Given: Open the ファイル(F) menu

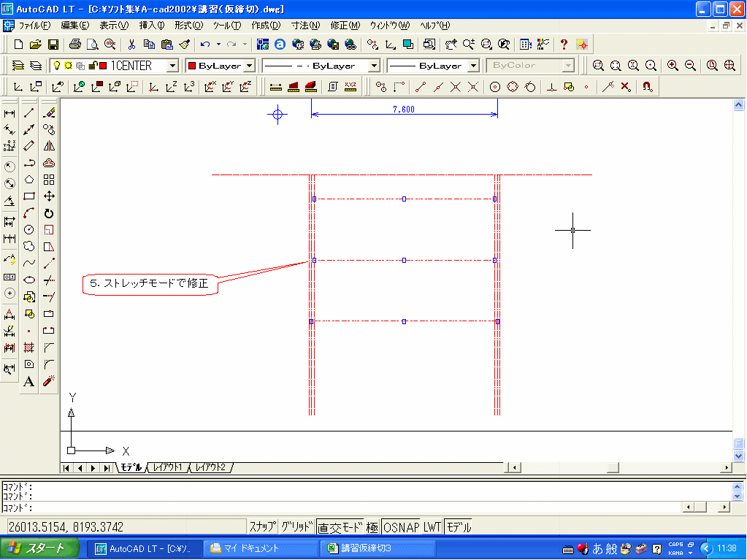Looking at the screenshot, I should 34,26.
